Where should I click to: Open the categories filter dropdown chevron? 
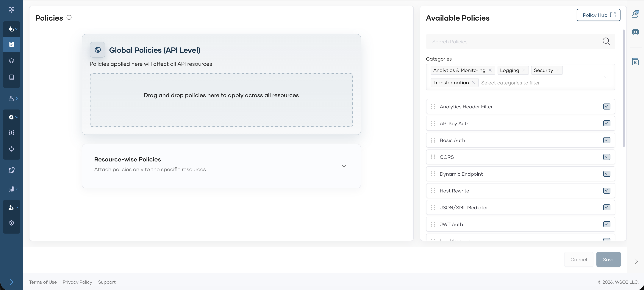(606, 77)
